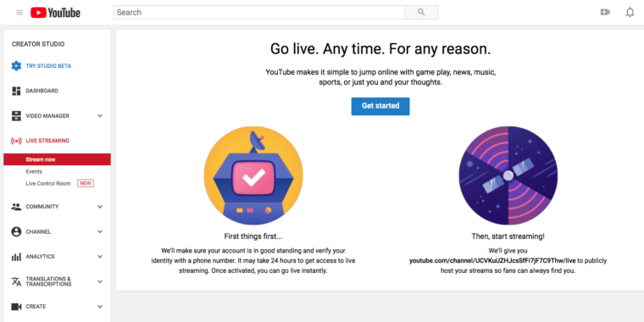Click the YouTube logo
644x322 pixels.
coord(55,13)
